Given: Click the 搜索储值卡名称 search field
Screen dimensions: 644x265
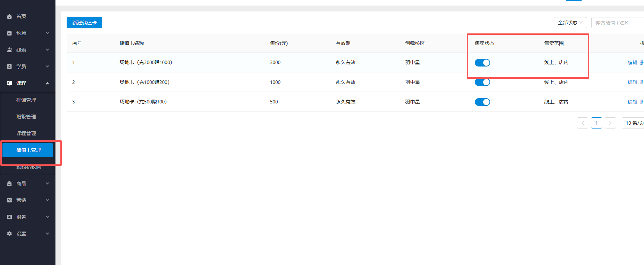Looking at the screenshot, I should click(x=617, y=23).
